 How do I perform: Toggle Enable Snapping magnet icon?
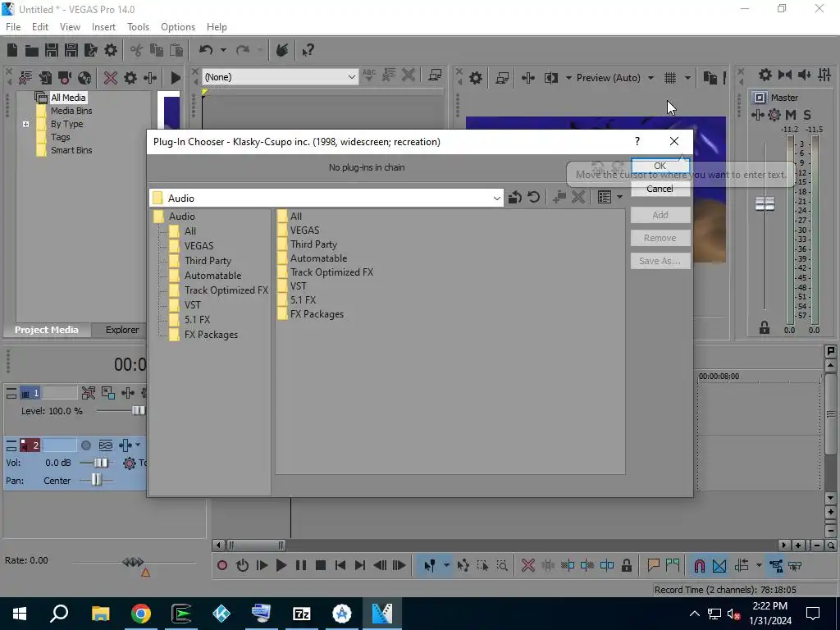tap(699, 566)
